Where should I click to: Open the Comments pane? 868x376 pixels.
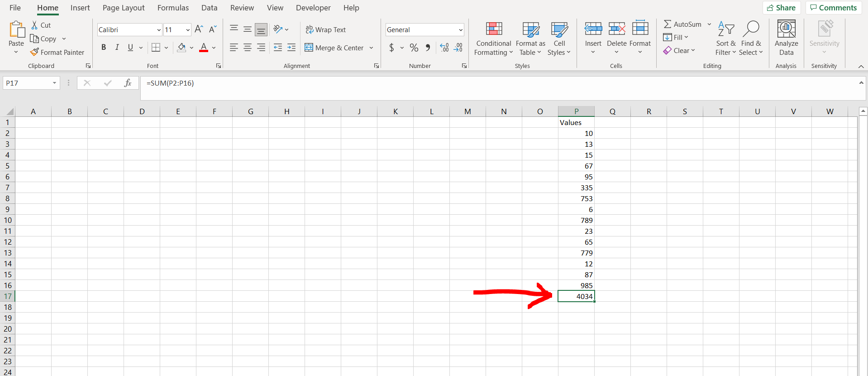pos(833,8)
